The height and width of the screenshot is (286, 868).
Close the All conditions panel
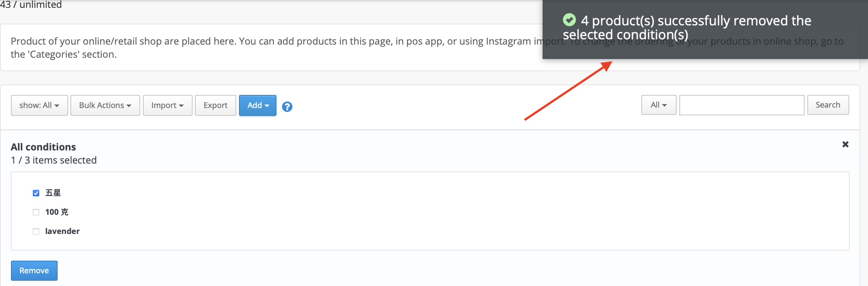[845, 144]
